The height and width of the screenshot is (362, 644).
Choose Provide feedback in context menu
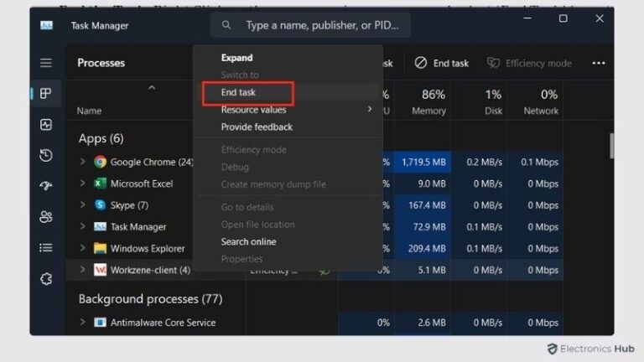257,127
